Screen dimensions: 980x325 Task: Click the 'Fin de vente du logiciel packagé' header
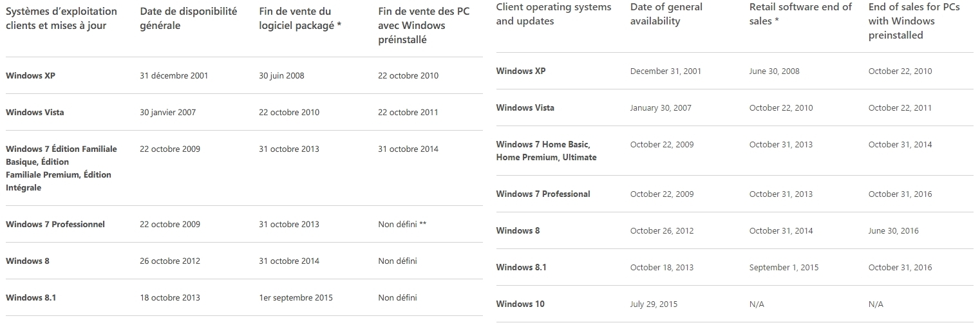pyautogui.click(x=300, y=19)
